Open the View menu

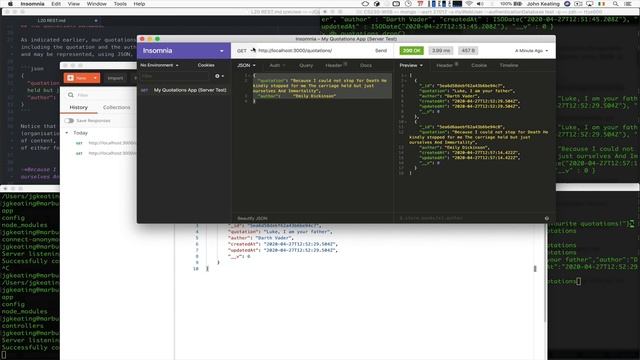coord(73,4)
